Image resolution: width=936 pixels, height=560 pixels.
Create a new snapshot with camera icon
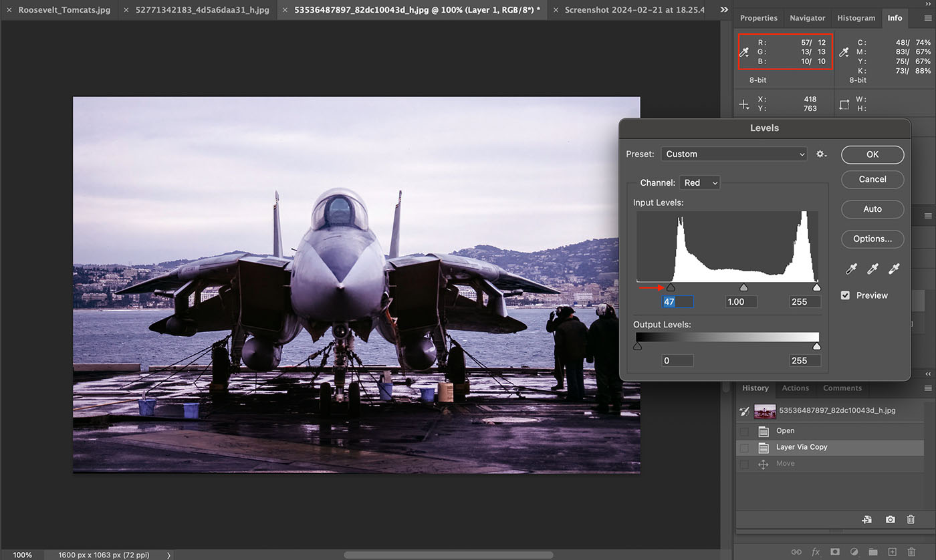(890, 519)
